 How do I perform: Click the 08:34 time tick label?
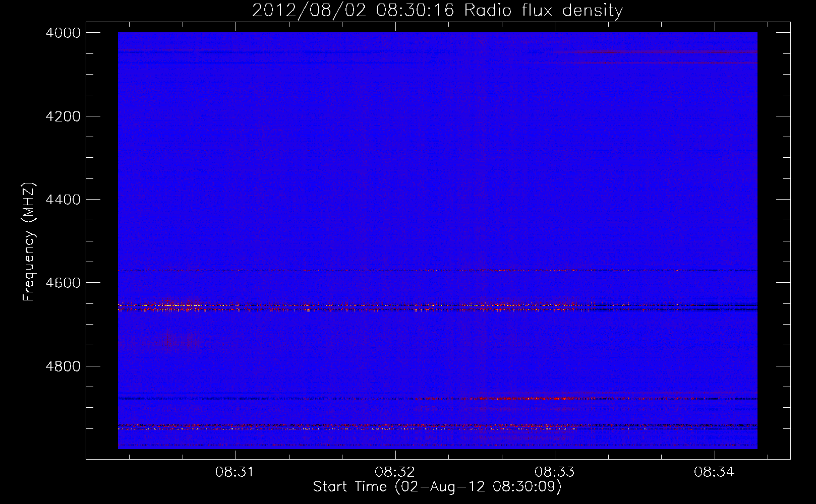click(714, 472)
